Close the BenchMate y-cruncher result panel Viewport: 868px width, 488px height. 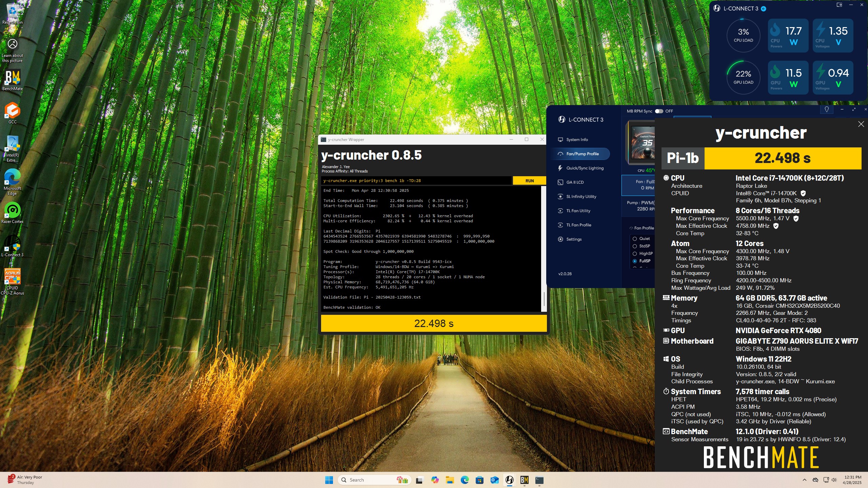click(x=861, y=124)
